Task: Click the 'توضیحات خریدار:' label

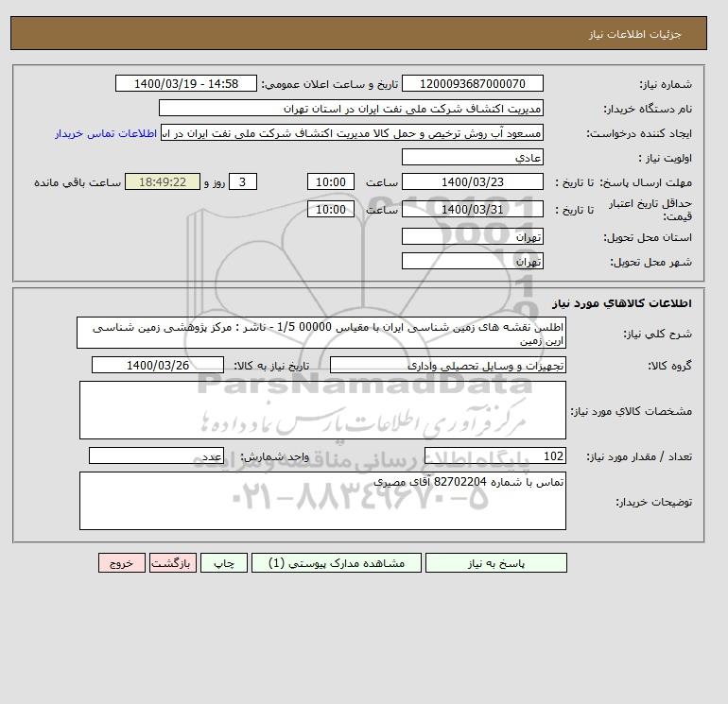Action: tap(653, 502)
